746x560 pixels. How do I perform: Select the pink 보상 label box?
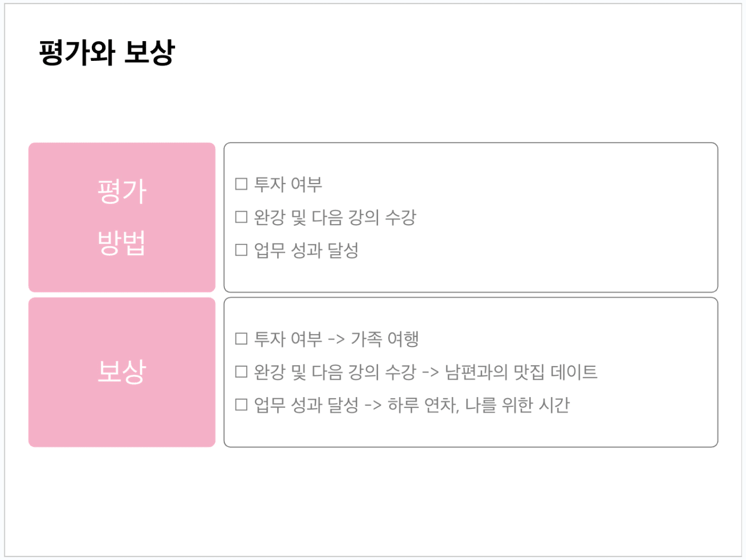122,372
